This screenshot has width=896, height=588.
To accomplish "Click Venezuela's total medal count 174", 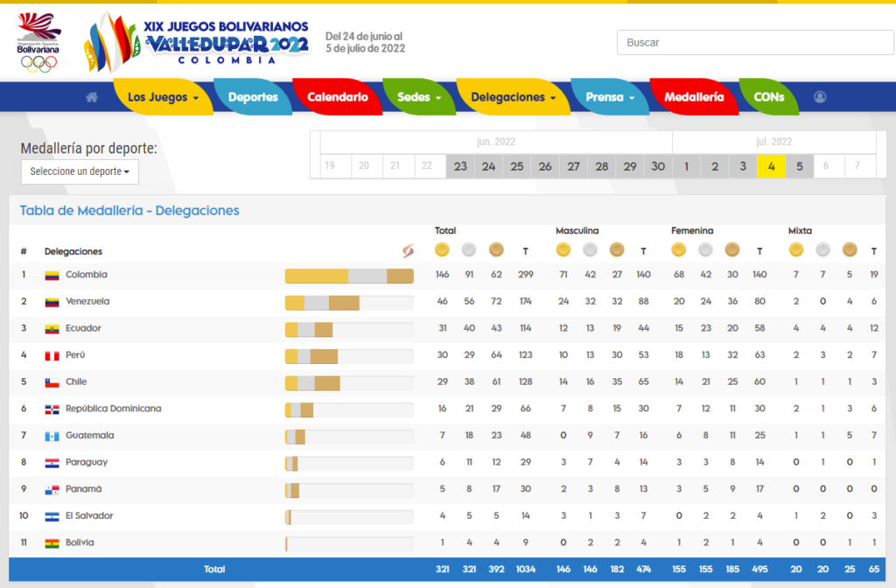I will click(x=526, y=302).
